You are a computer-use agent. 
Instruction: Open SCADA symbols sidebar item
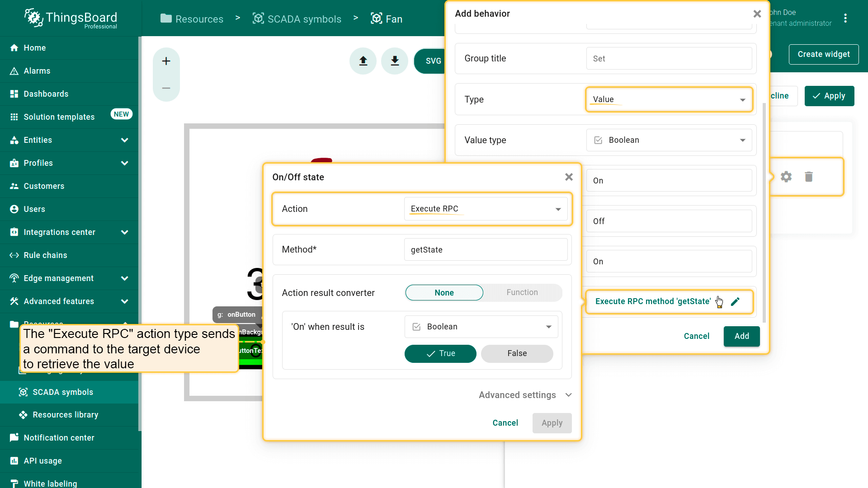point(63,392)
